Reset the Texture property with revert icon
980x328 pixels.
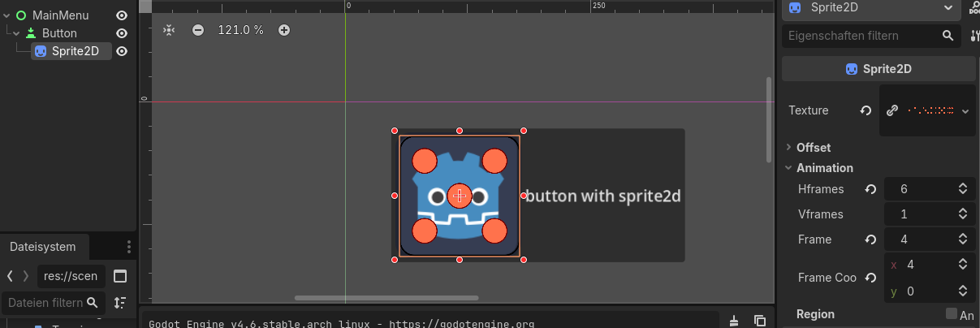866,110
